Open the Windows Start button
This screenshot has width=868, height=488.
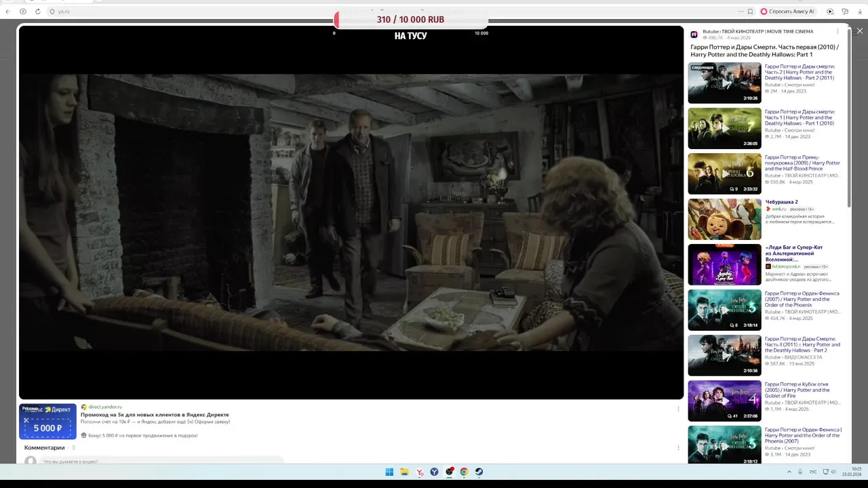tap(389, 472)
